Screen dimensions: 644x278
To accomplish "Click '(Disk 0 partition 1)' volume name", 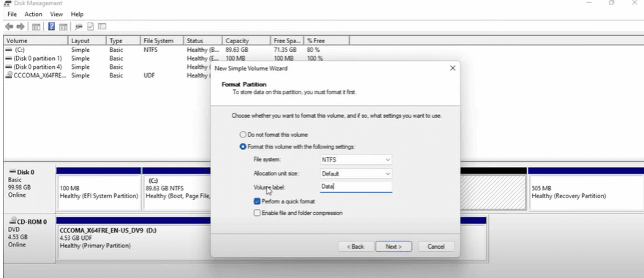I will click(37, 59).
